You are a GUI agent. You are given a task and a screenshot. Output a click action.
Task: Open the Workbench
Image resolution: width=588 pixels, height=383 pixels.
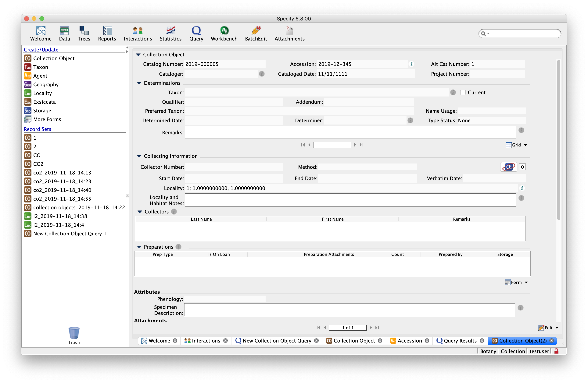tap(224, 33)
